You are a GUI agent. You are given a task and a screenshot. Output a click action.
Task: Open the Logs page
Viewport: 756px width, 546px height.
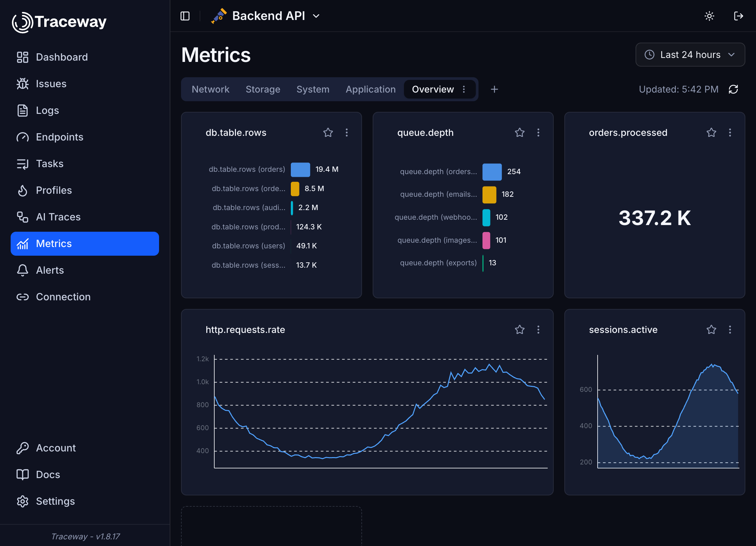click(x=85, y=111)
